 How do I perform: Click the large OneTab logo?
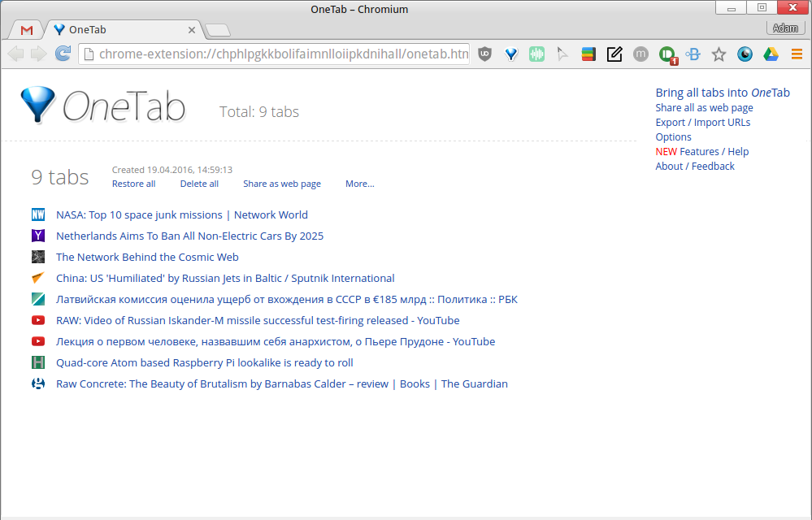103,106
